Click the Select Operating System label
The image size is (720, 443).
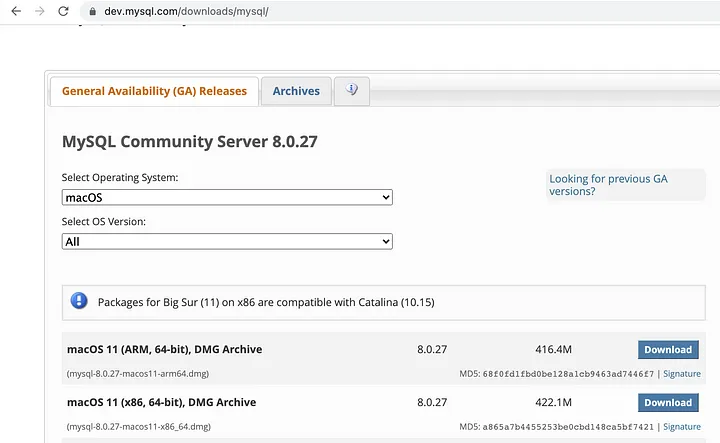(x=120, y=177)
